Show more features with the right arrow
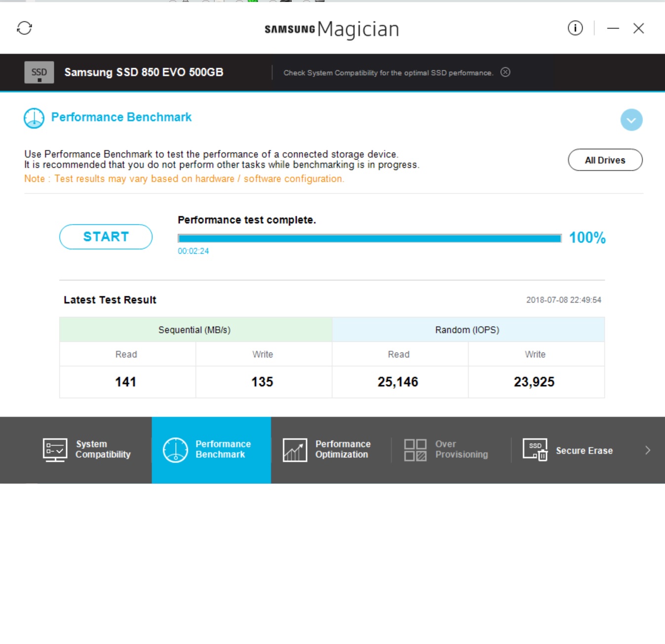The height and width of the screenshot is (644, 665). pyautogui.click(x=648, y=450)
